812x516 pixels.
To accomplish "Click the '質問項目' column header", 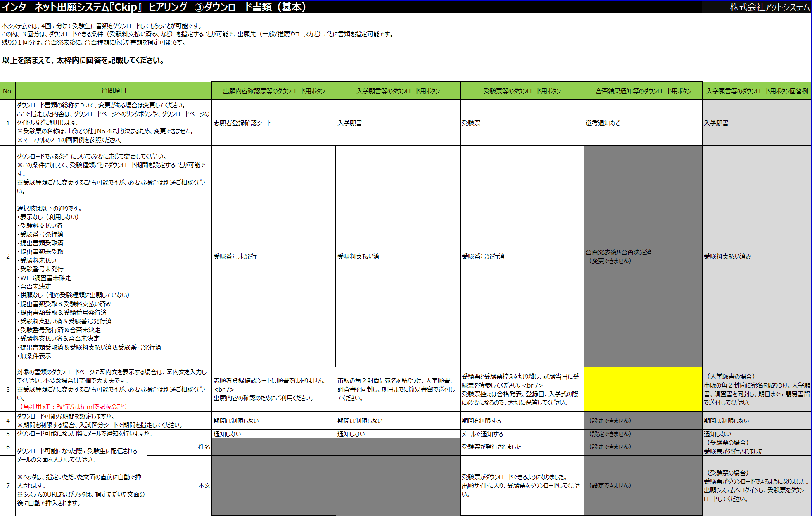I will (114, 91).
